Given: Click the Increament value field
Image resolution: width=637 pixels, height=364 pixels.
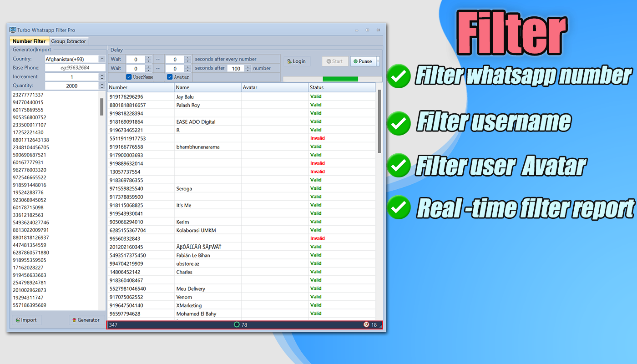Looking at the screenshot, I should tap(72, 77).
